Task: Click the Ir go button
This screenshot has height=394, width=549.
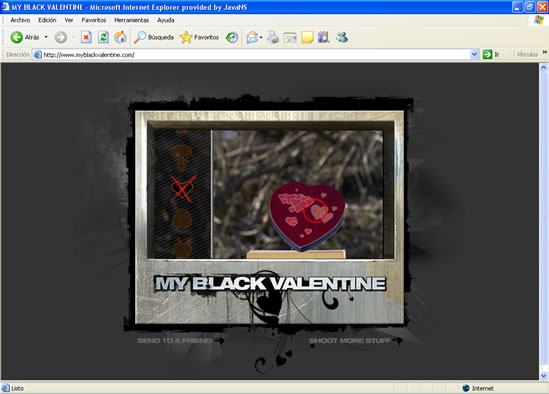Action: click(x=491, y=54)
